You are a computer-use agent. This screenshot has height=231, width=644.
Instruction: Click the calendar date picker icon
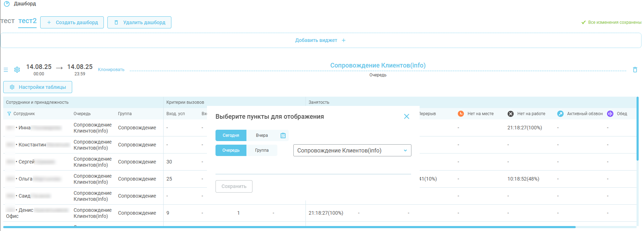[x=283, y=135]
